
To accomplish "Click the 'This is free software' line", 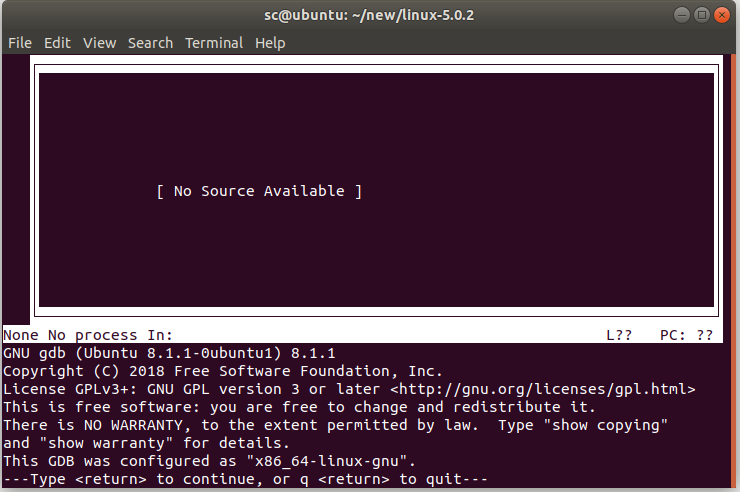I will [299, 407].
